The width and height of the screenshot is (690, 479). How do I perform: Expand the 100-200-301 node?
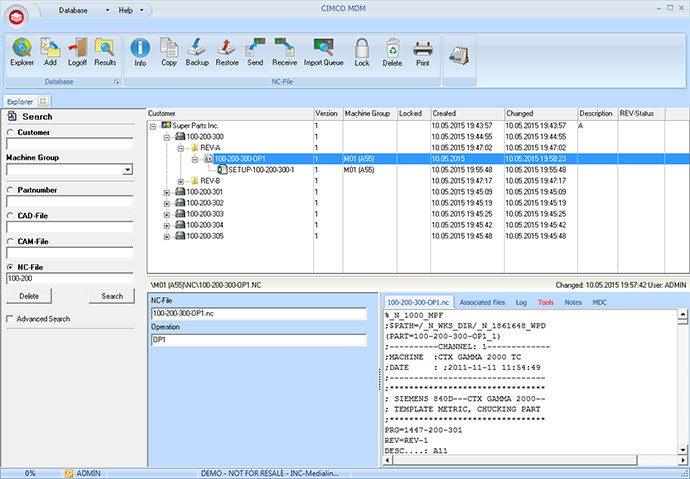167,193
